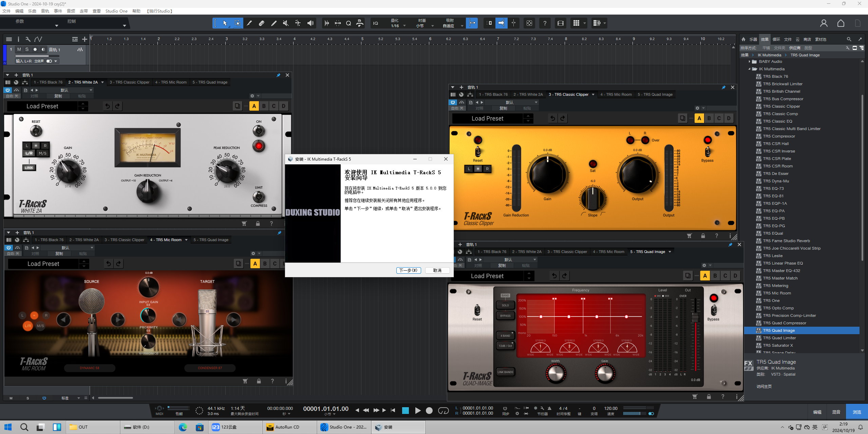The width and height of the screenshot is (868, 434).
Task: Switch to 3 - TR5 Classic Clipper tab
Action: click(x=129, y=82)
